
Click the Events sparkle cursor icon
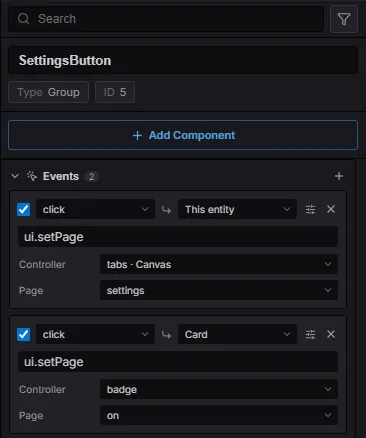32,176
